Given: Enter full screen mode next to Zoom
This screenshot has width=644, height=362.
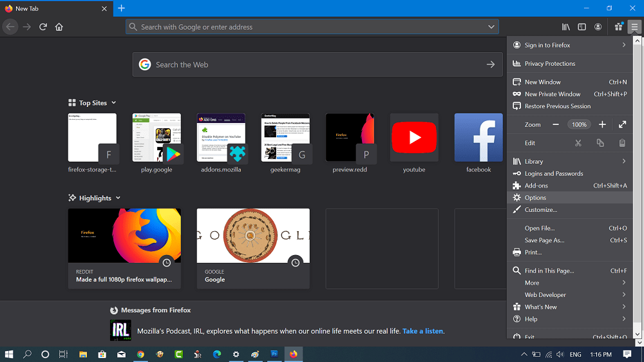Looking at the screenshot, I should point(622,124).
